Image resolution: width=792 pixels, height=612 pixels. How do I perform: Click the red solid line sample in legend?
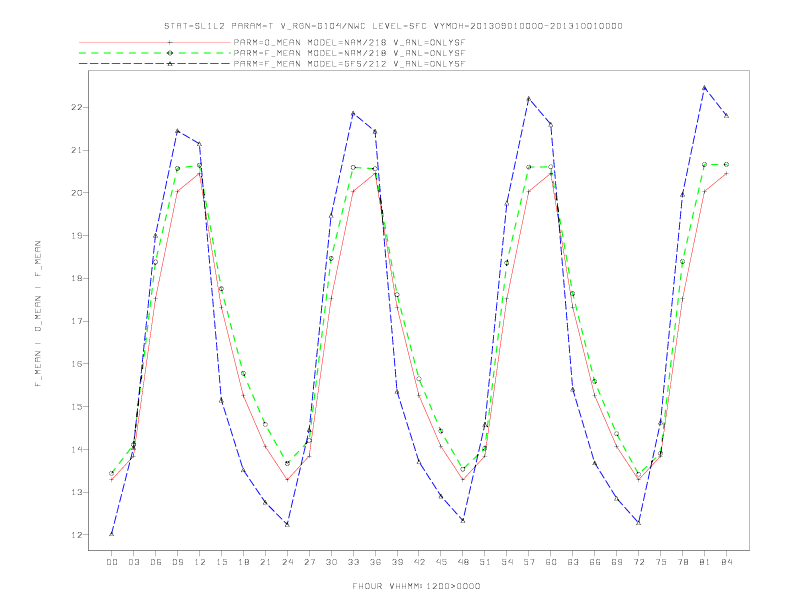point(155,42)
